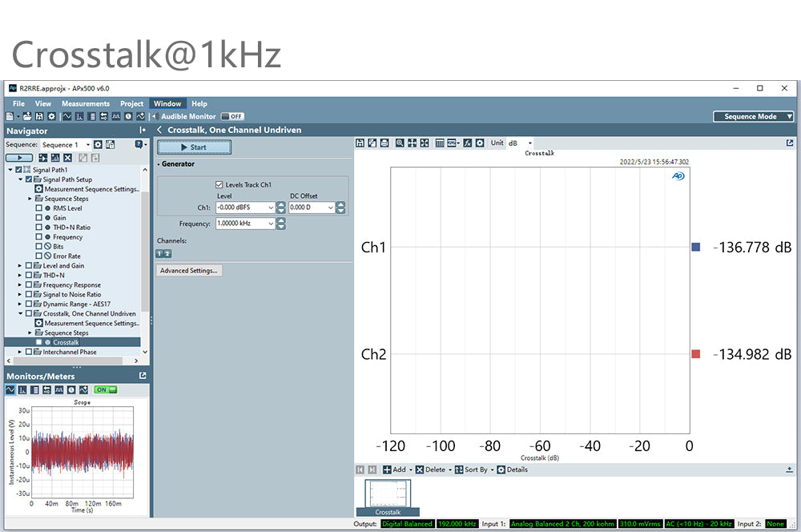This screenshot has width=801, height=532.
Task: Open the Measurements menu
Action: pyautogui.click(x=85, y=103)
